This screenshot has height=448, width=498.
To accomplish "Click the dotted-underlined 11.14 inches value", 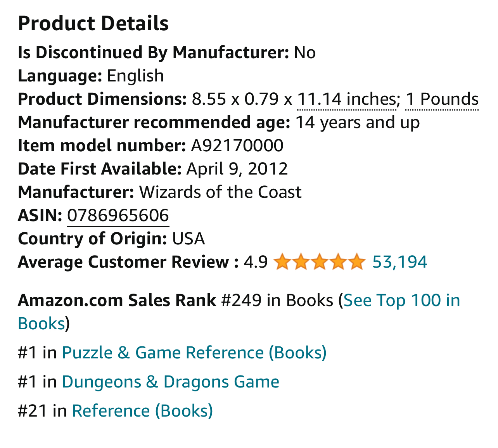I will pyautogui.click(x=346, y=99).
